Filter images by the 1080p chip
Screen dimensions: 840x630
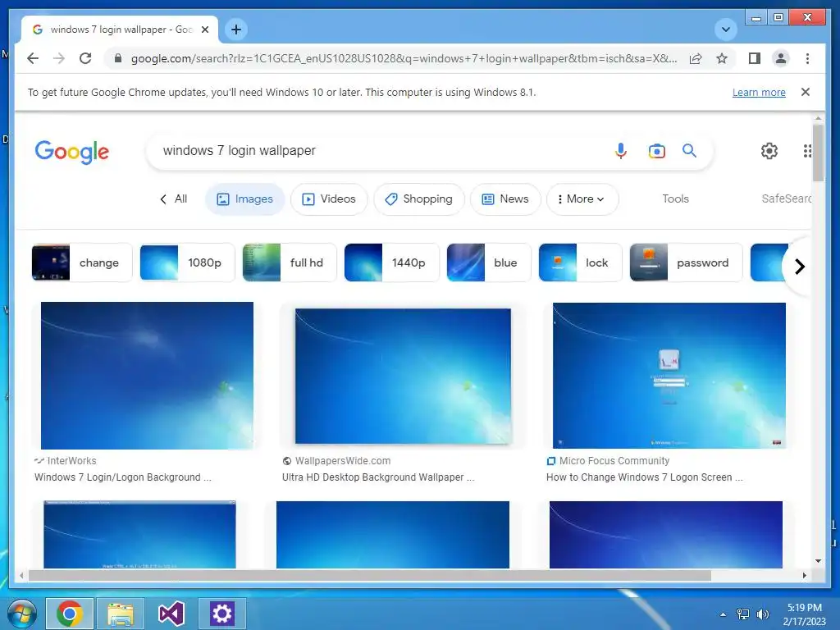(x=188, y=262)
